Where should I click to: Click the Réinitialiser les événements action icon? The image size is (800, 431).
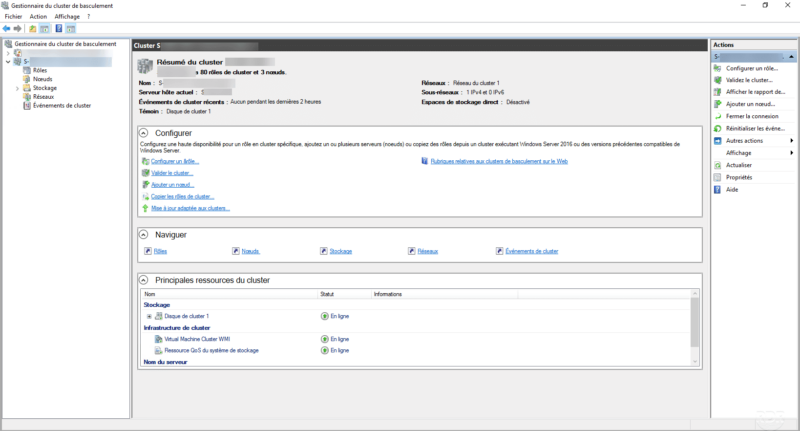(x=717, y=129)
